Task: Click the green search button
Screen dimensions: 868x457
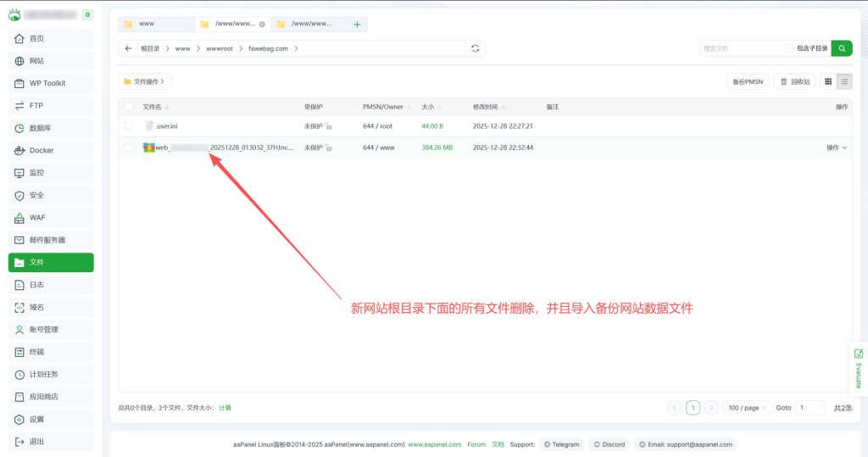Action: point(841,48)
